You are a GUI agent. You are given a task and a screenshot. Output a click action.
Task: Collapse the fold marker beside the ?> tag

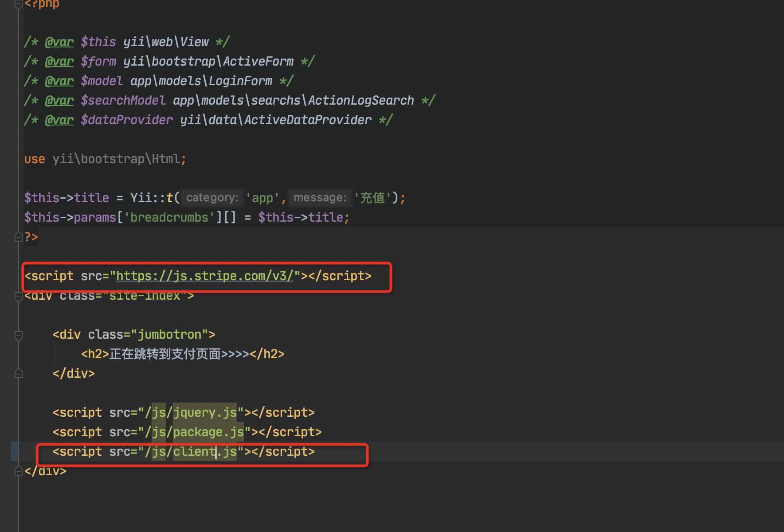click(18, 237)
